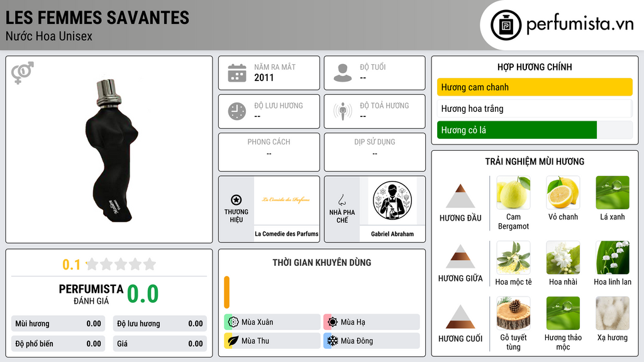Image resolution: width=644 pixels, height=362 pixels.
Task: Click the sillage icon beside Độ Toả Hương
Action: tap(343, 111)
